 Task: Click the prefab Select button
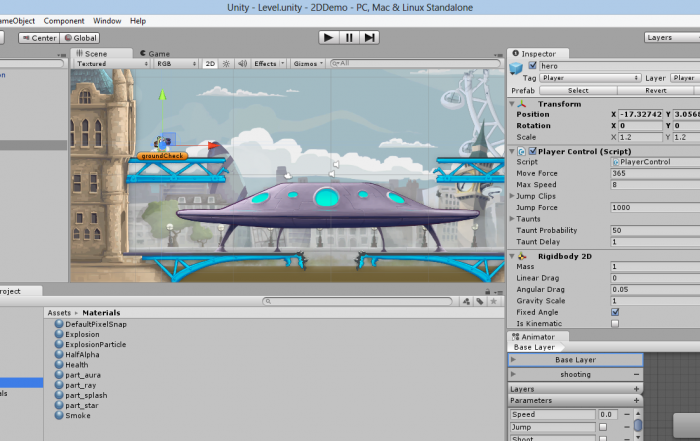(578, 90)
